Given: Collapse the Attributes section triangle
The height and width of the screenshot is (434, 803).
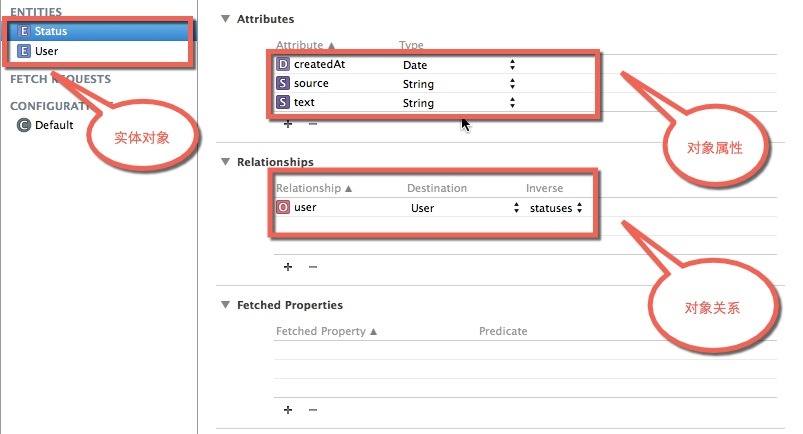Looking at the screenshot, I should tap(225, 19).
